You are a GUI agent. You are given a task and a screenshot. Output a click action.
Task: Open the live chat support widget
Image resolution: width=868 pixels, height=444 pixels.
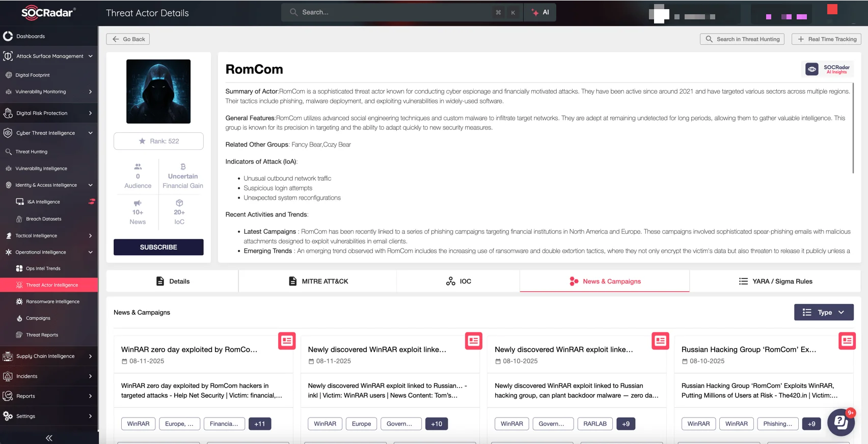[840, 422]
